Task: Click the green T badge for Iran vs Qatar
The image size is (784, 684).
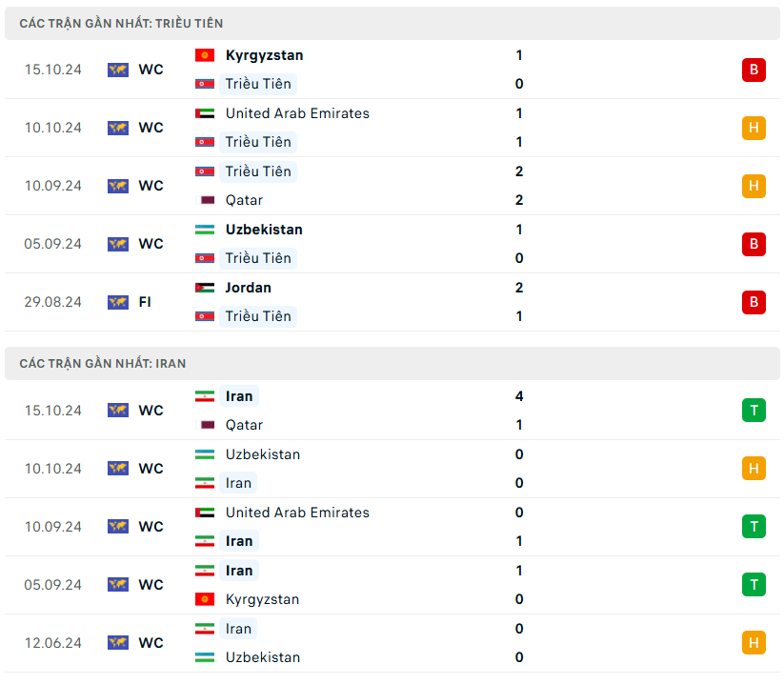Action: 754,411
